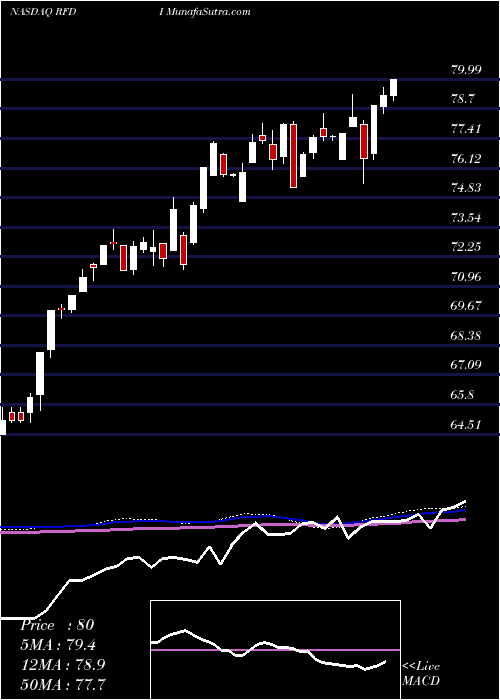Click the Price : 80 readout
This screenshot has width=500, height=700.
[x=57, y=625]
